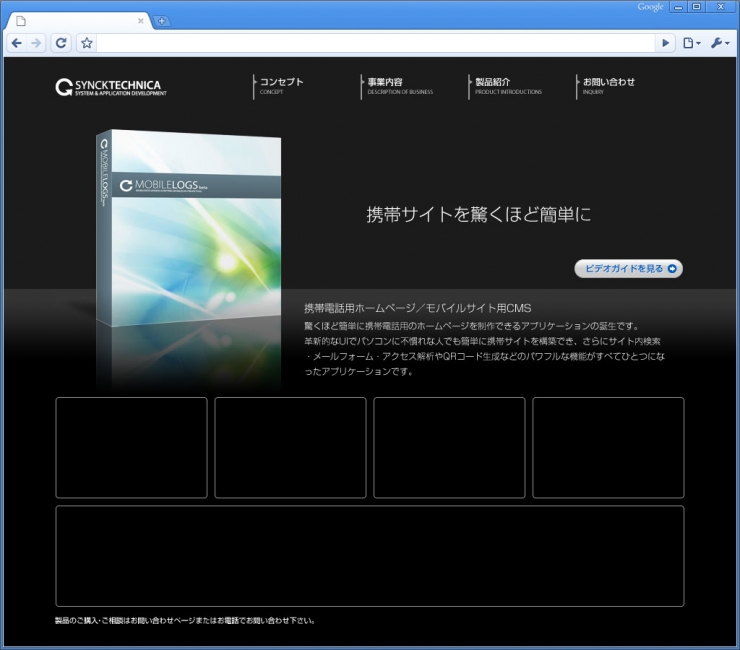The height and width of the screenshot is (650, 740).
Task: Open the コンセプト (Concept) menu item
Action: click(281, 86)
